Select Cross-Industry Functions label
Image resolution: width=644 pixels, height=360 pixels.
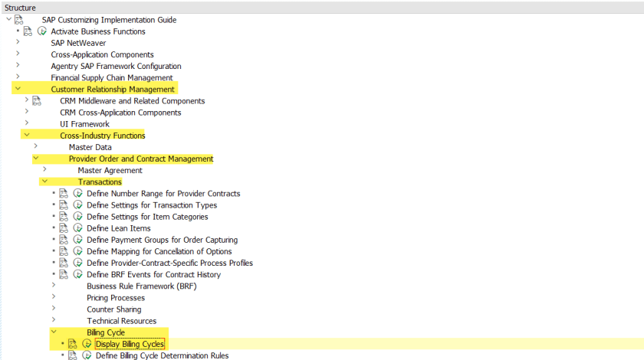tap(102, 136)
